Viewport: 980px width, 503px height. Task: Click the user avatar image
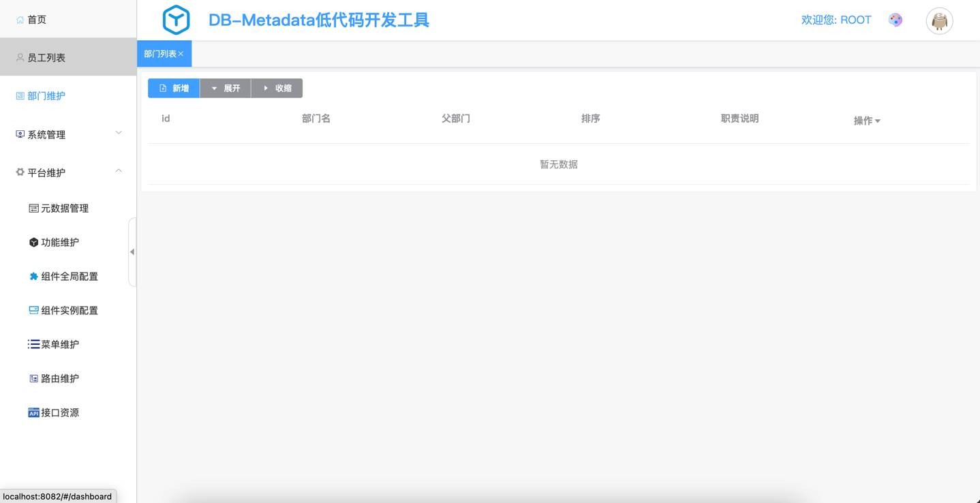coord(939,21)
